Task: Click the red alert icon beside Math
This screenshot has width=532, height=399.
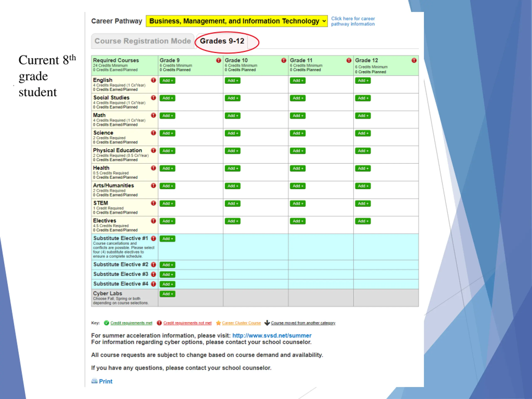Action: coord(153,115)
